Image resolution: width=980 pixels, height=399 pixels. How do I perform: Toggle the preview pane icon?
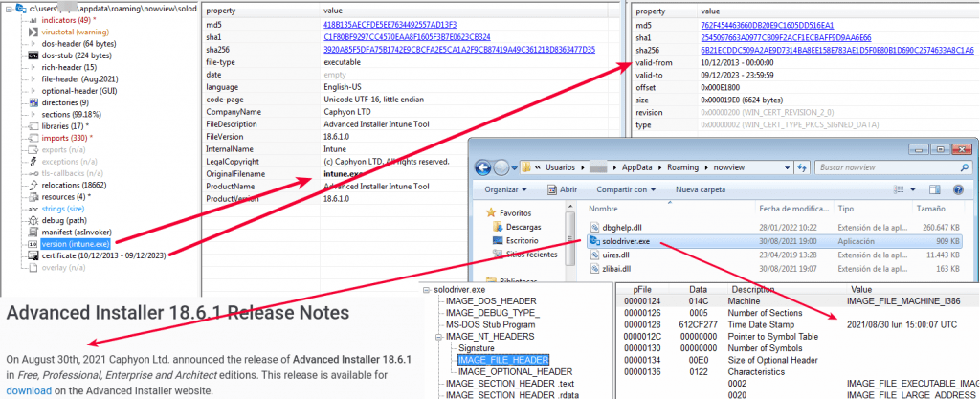[x=934, y=189]
